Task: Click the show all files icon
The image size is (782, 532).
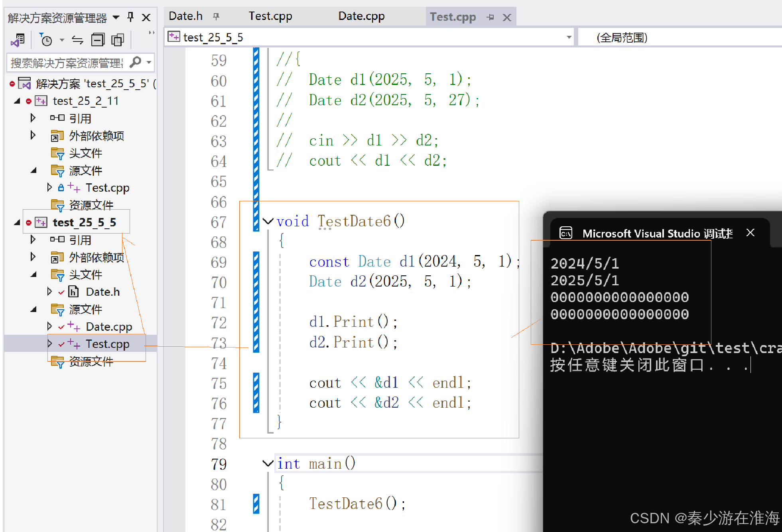Action: pos(118,40)
